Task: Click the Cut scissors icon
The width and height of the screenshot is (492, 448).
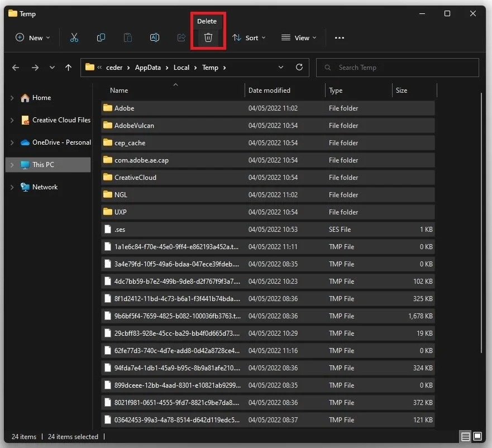Action: click(x=74, y=37)
